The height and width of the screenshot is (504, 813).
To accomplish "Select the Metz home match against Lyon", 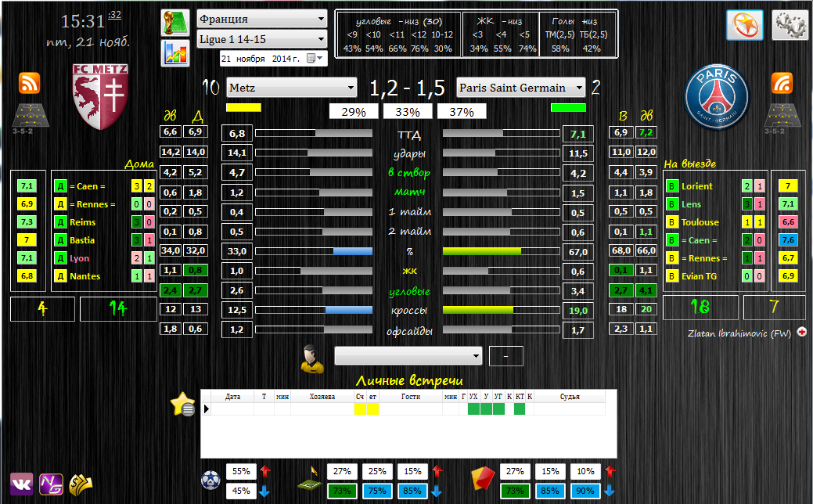I will (104, 258).
